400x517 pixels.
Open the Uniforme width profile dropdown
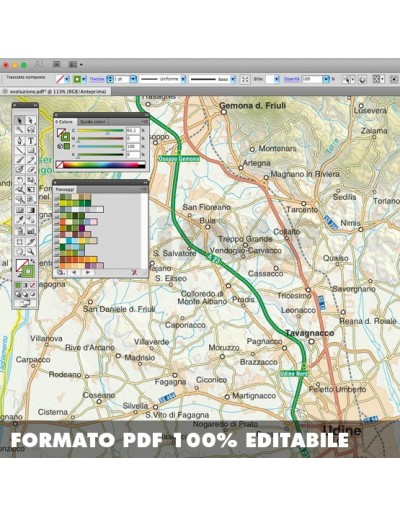(183, 79)
